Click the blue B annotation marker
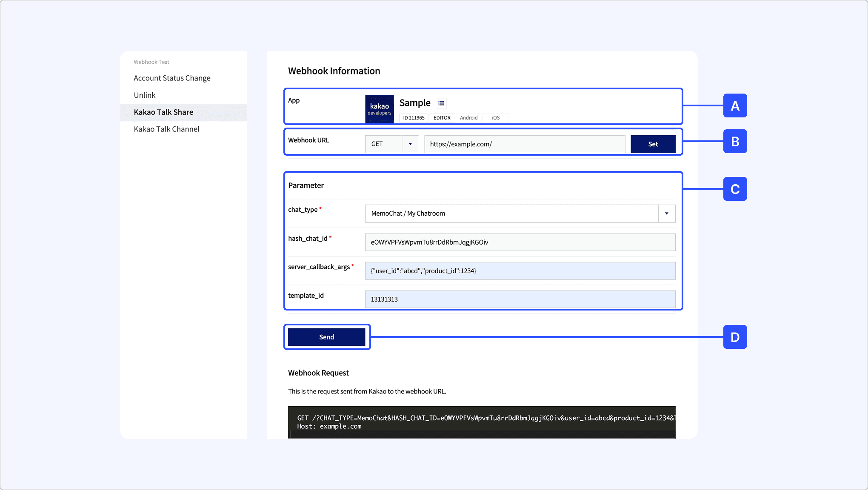Viewport: 868px width, 490px height. coord(735,141)
